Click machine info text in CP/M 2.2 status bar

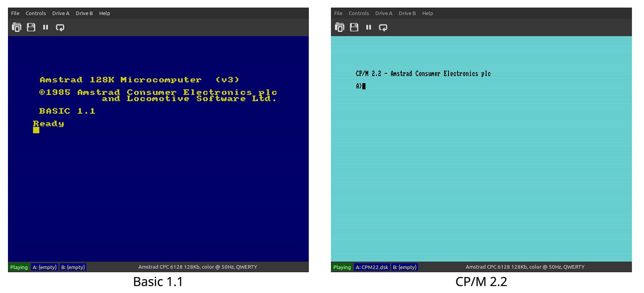tap(525, 267)
